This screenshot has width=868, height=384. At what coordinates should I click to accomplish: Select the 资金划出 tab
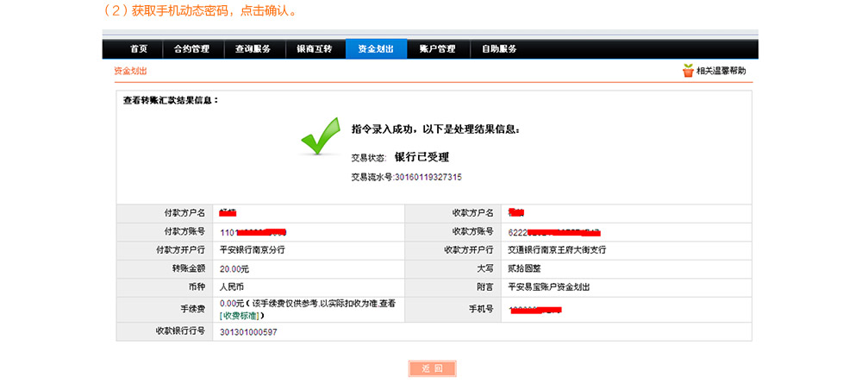[376, 49]
